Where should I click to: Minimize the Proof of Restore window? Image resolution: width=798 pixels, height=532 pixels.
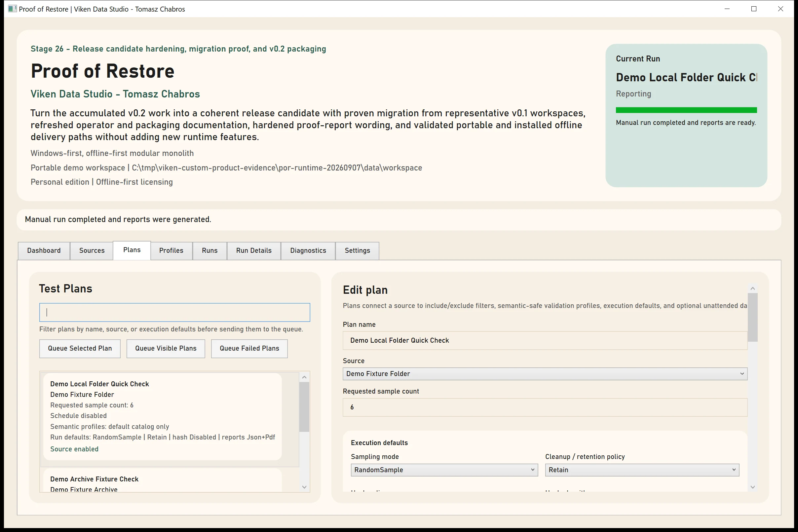727,9
